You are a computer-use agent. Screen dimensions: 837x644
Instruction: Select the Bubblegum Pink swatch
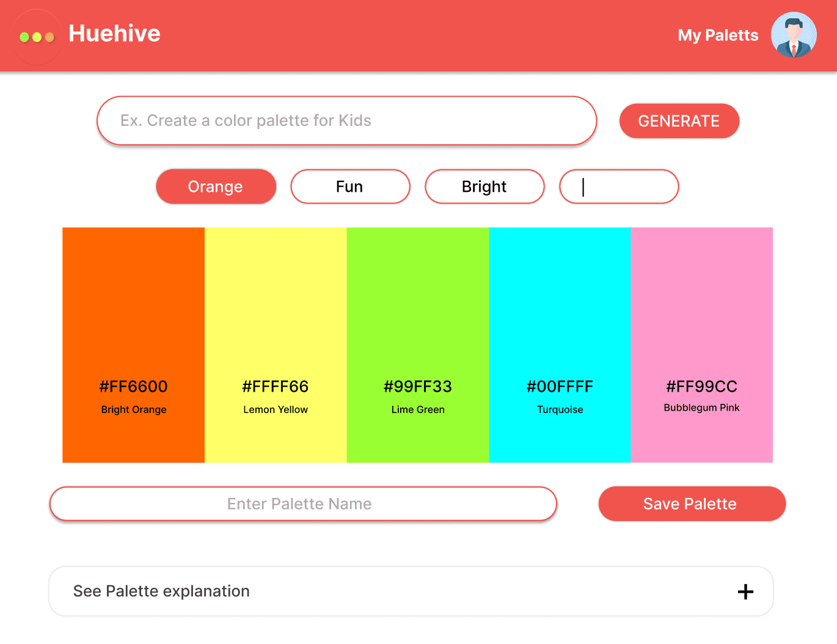[701, 306]
